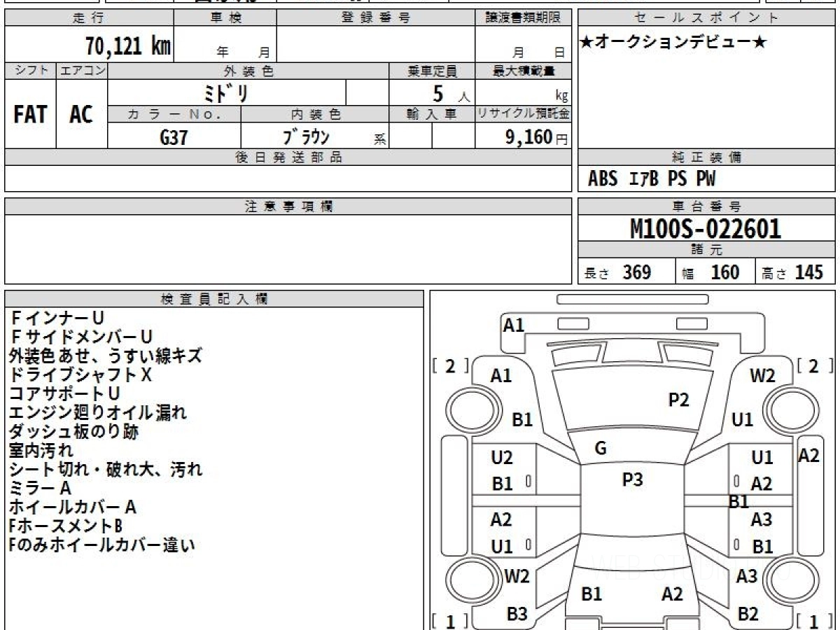This screenshot has width=840, height=630.
Task: Select the "最大積載量" header cell
Action: tap(523, 71)
